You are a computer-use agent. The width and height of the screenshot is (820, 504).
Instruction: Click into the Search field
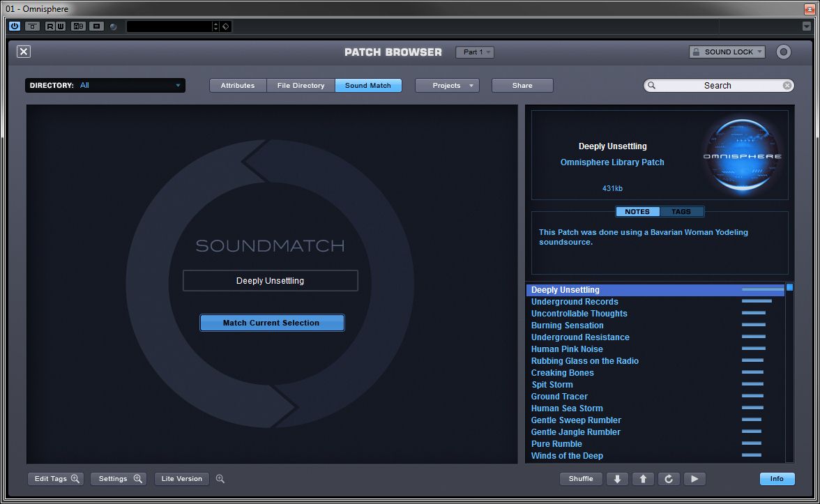(x=718, y=85)
